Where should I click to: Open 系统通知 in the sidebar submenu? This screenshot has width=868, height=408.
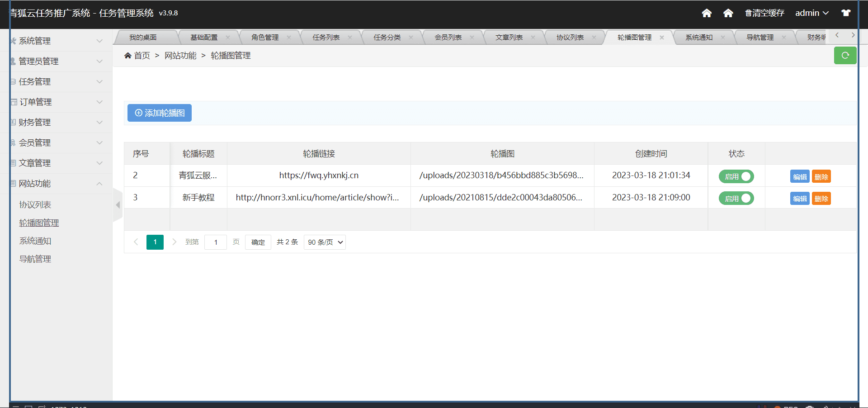(x=35, y=241)
